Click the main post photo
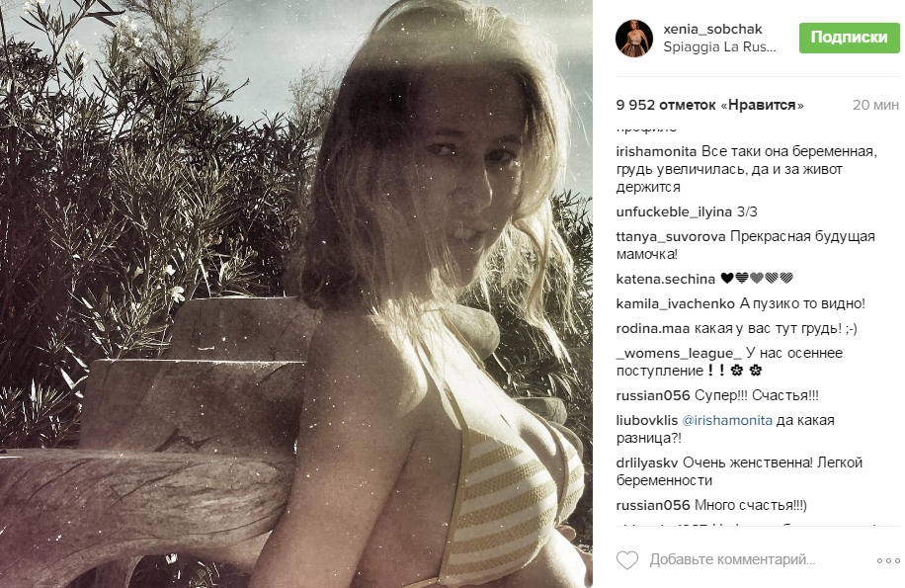The width and height of the screenshot is (905, 588). point(296,294)
